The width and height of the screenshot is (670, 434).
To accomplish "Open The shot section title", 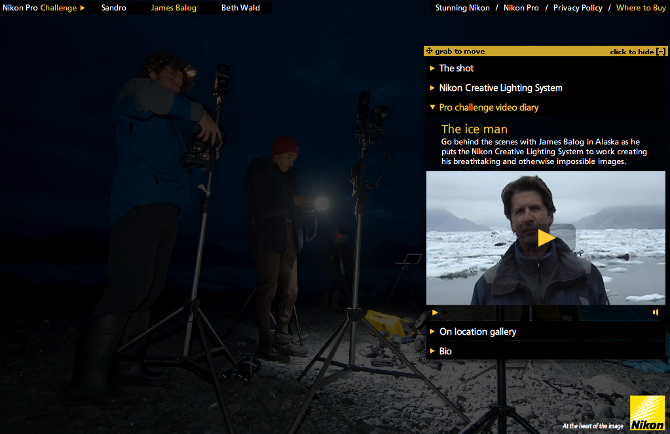I will pos(456,68).
